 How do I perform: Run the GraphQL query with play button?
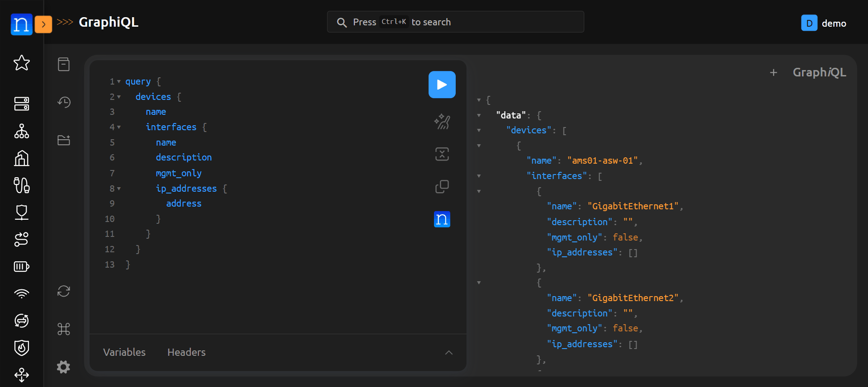tap(442, 85)
